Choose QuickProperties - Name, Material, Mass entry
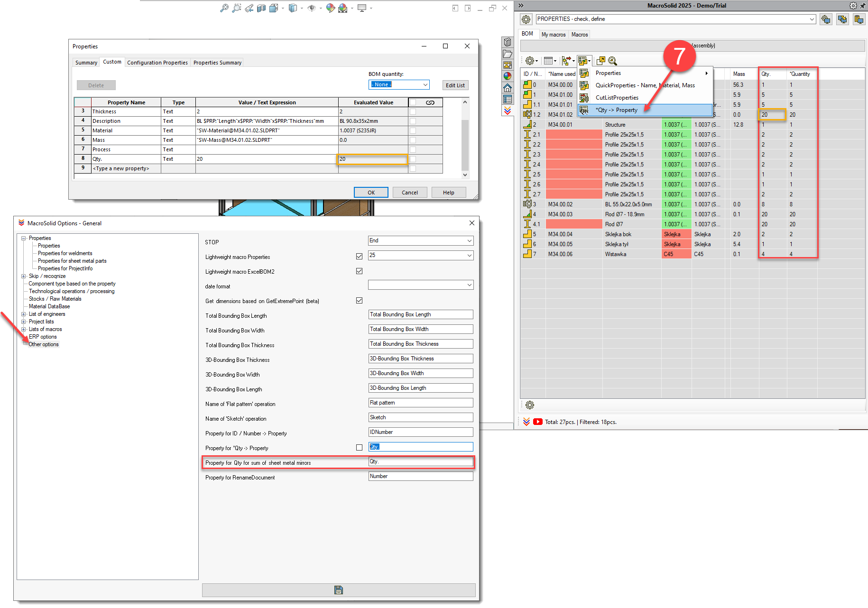Viewport: 868px width, 608px height. pyautogui.click(x=645, y=85)
